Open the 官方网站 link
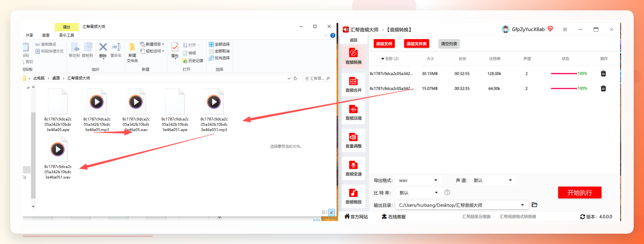 (356, 217)
